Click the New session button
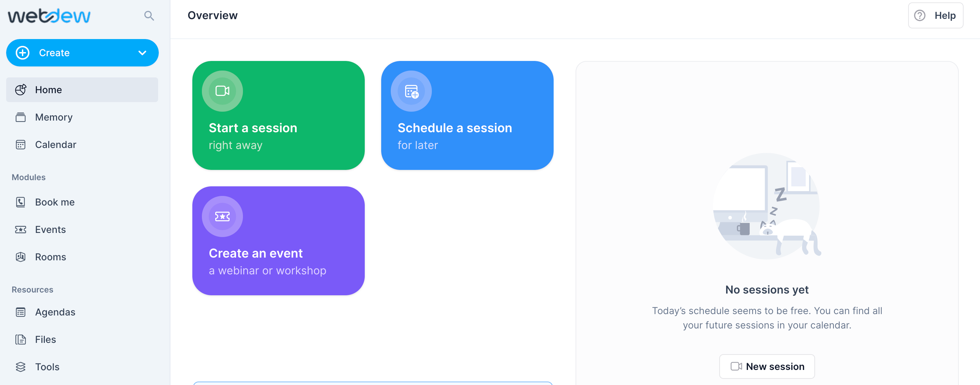Image resolution: width=980 pixels, height=385 pixels. click(767, 367)
